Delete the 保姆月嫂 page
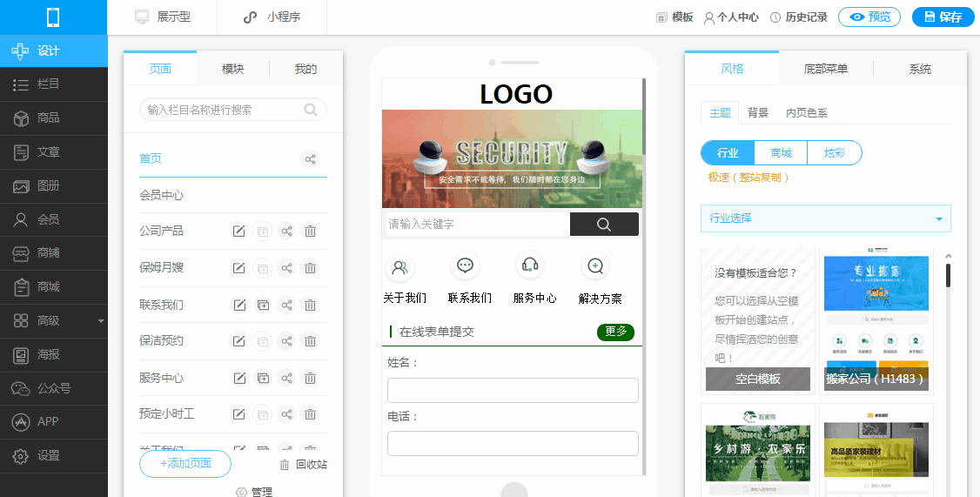980x497 pixels. 310,268
